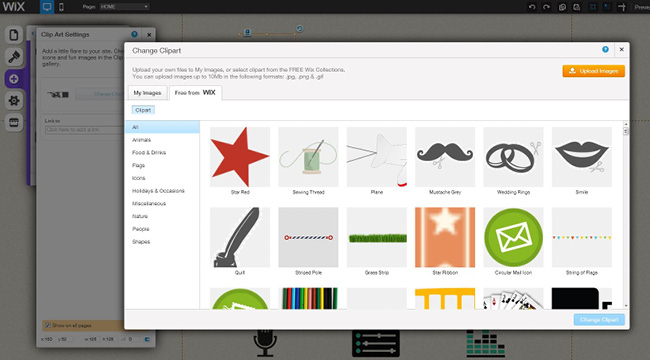Image resolution: width=650 pixels, height=360 pixels.
Task: Switch to mobile editor view icon
Action: pyautogui.click(x=61, y=7)
